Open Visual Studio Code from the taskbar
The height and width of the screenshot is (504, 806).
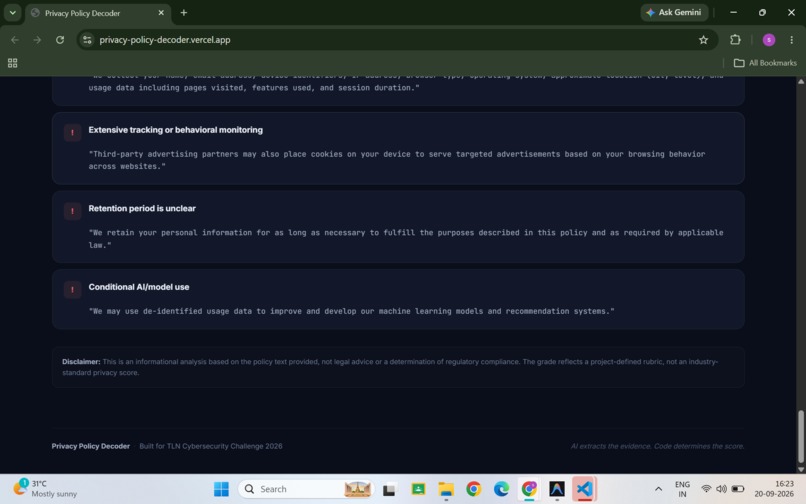584,489
